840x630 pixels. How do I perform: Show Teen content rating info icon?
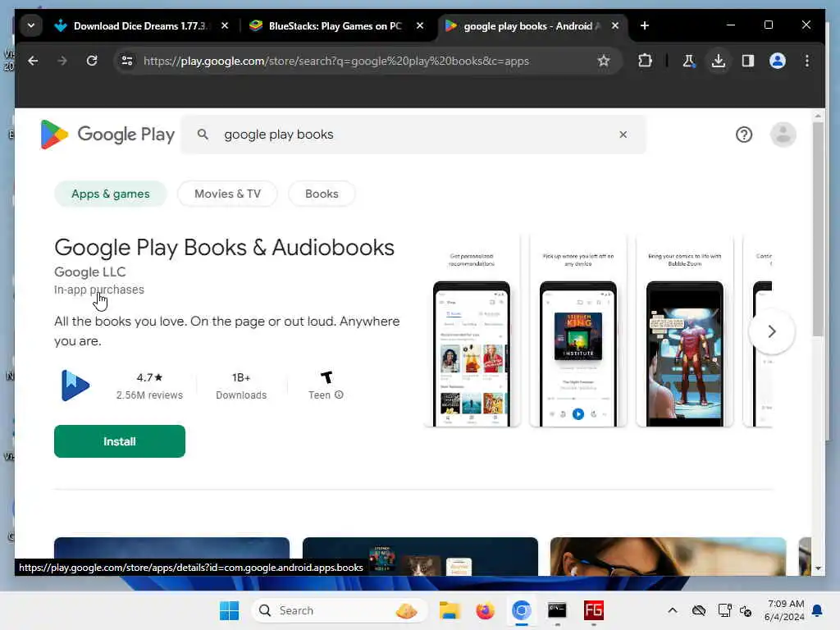[x=339, y=395]
